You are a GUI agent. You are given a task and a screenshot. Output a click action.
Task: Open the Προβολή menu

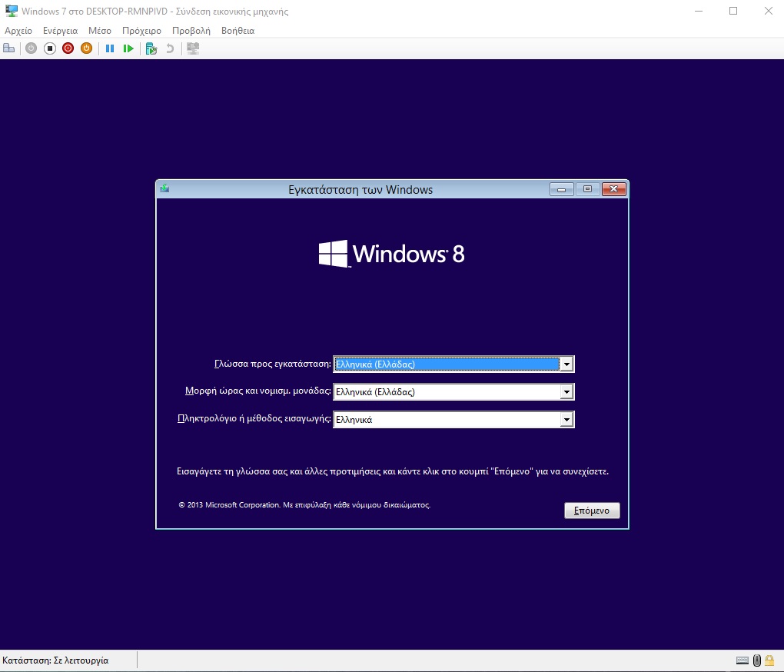tap(191, 31)
